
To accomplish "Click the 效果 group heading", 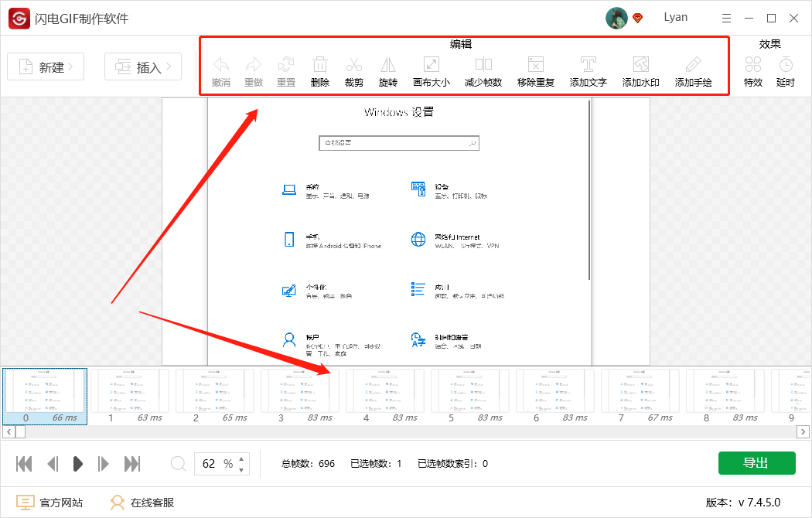I will (x=769, y=45).
